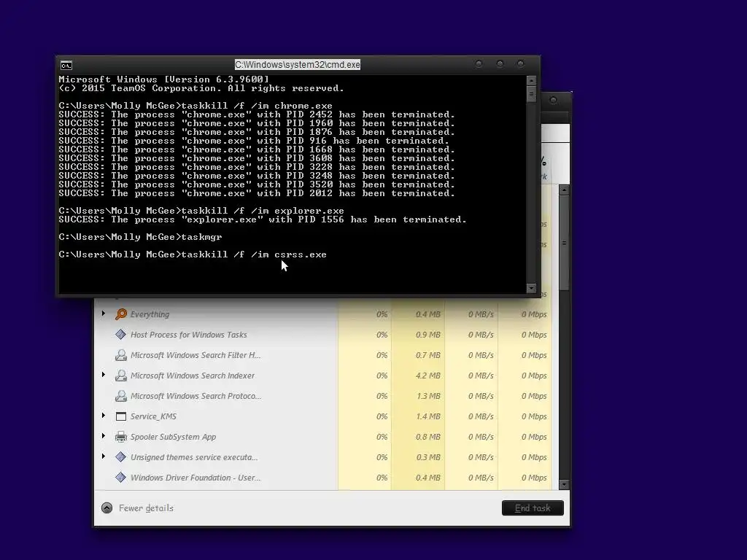Click the 0.7 MB memory value

pyautogui.click(x=427, y=355)
